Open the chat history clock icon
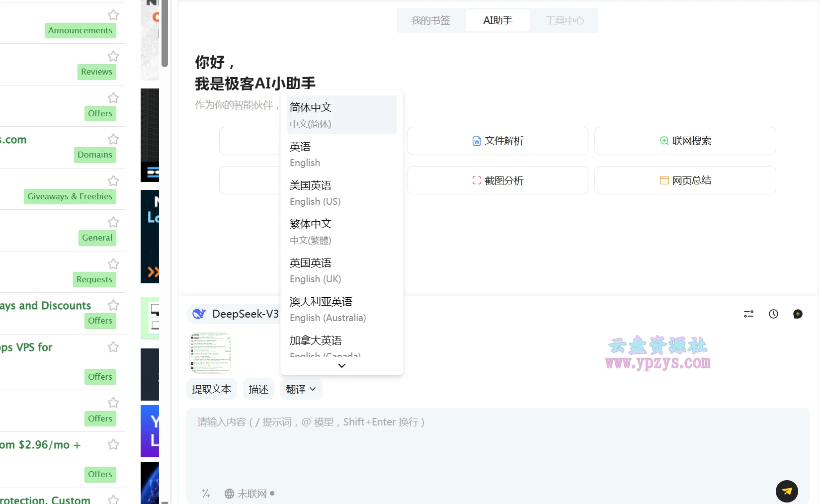Viewport: 822px width, 504px height. 773,314
